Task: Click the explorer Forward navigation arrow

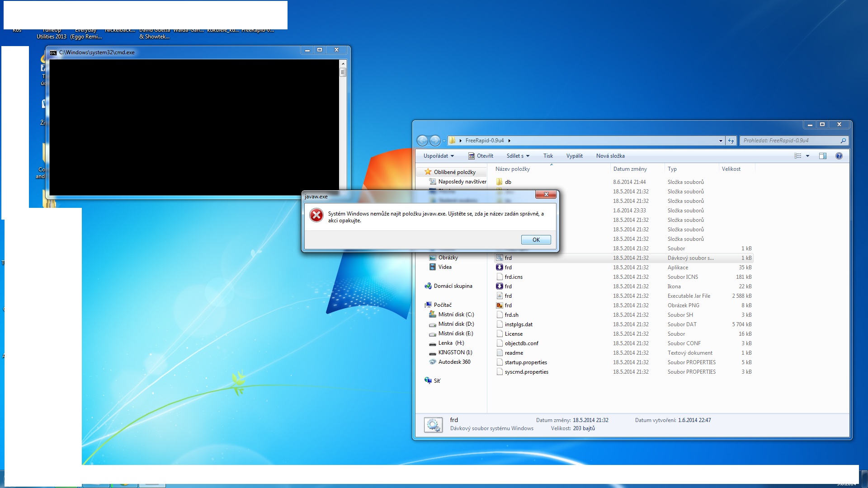Action: point(435,141)
